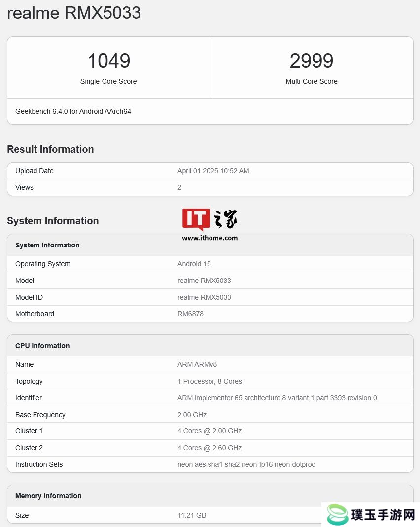
Task: Click Geekbench 6.4.0 for Android AArch64 text
Action: [x=73, y=111]
